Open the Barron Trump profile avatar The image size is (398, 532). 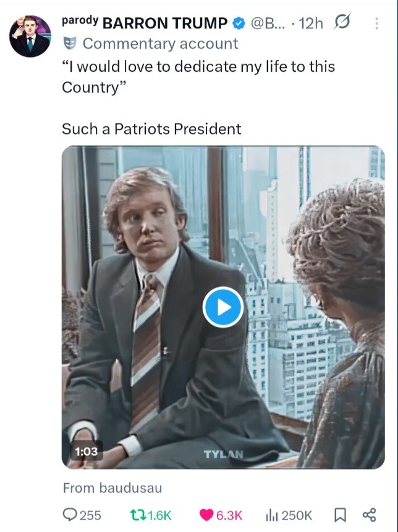click(x=30, y=36)
